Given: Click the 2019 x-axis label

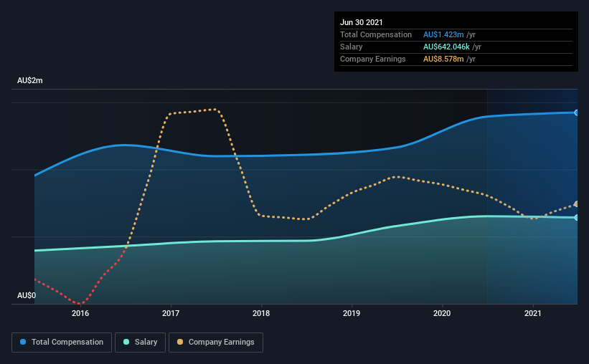Looking at the screenshot, I should pyautogui.click(x=352, y=313).
